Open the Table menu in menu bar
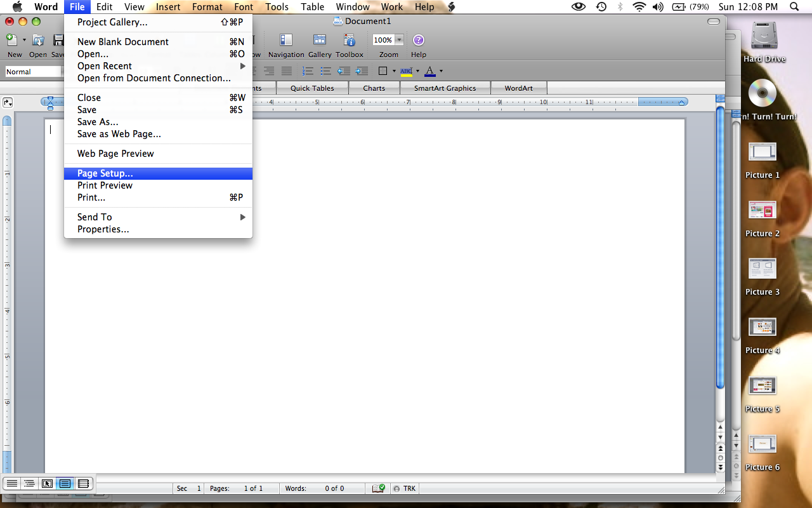This screenshot has width=812, height=508. tap(313, 7)
